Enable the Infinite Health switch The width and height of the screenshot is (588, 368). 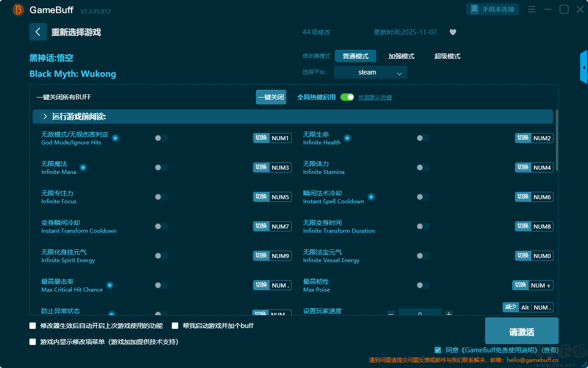[423, 138]
